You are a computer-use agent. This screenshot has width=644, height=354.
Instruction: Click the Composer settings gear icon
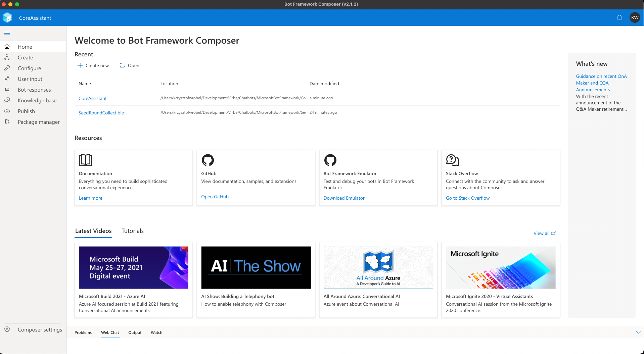7,330
